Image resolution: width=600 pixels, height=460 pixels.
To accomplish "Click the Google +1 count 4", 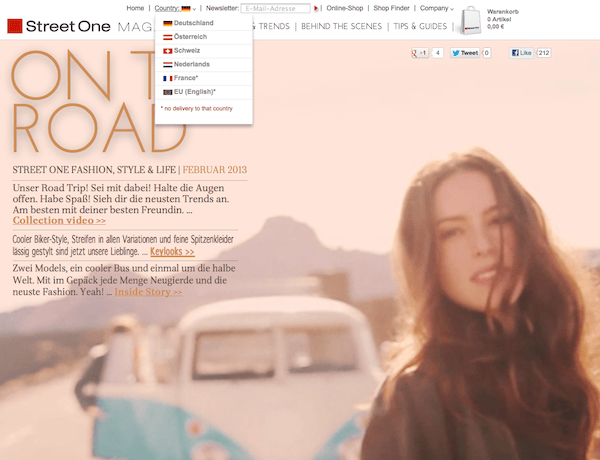I will [438, 53].
